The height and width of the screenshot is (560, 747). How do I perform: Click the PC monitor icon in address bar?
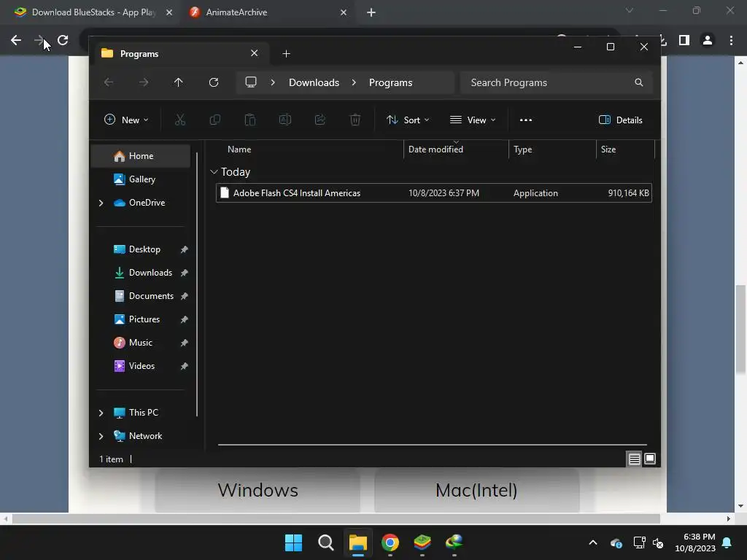click(251, 82)
